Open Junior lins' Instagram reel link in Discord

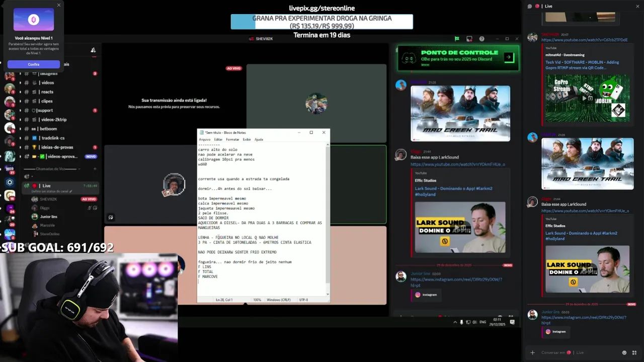click(456, 282)
